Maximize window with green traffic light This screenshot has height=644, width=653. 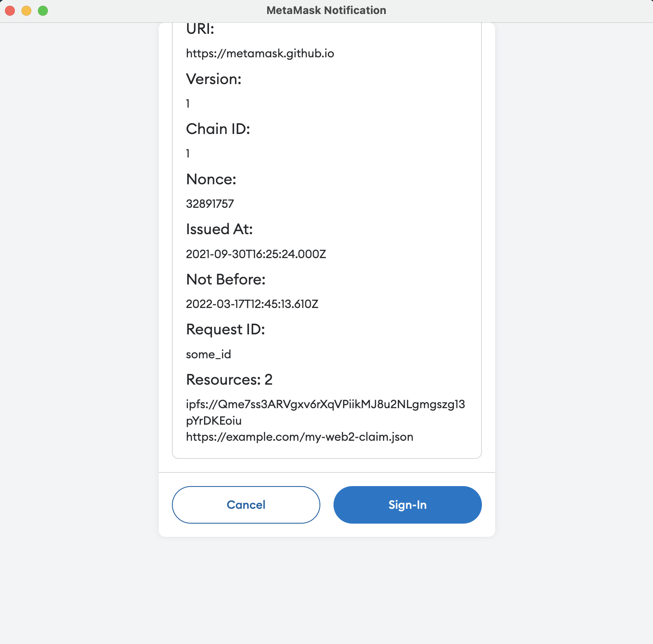coord(42,10)
